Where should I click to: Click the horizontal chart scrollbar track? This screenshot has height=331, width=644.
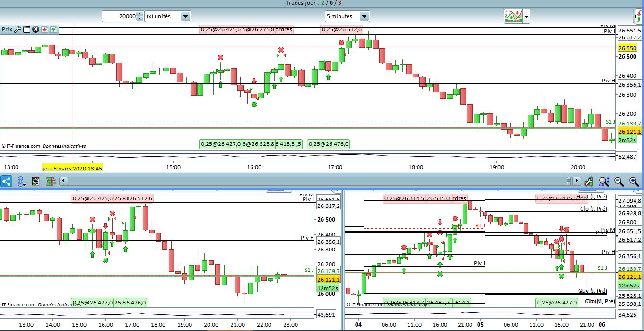click(317, 181)
